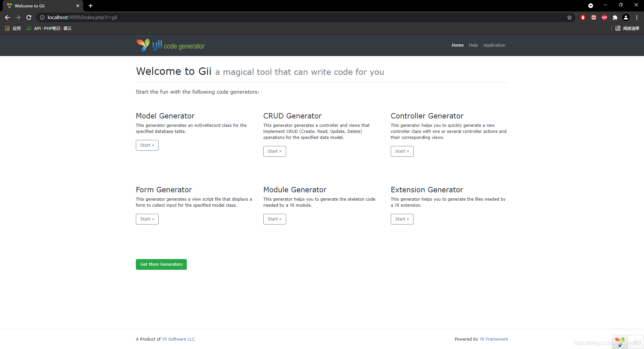Restore down the browser window
Screen dimensions: 644x349
point(621,5)
